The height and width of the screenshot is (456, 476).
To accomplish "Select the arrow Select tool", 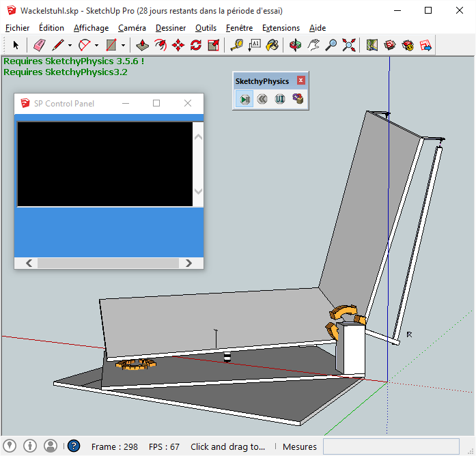I will coord(16,45).
